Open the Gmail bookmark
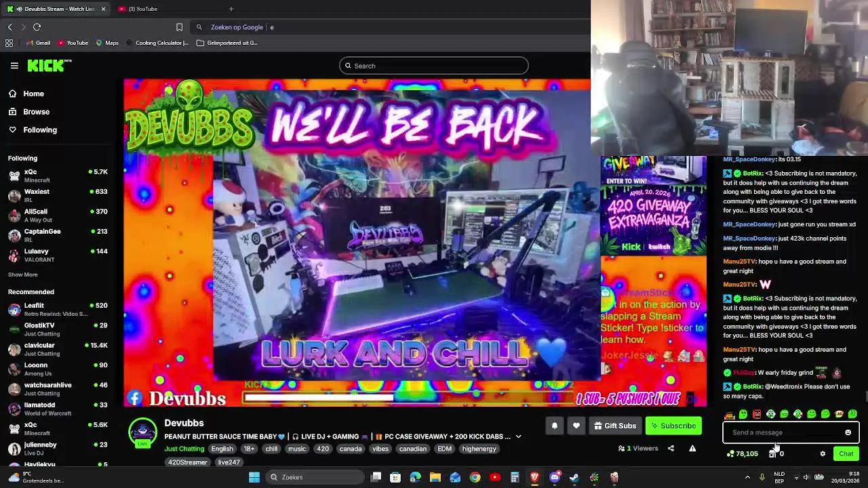Image resolution: width=868 pixels, height=488 pixels. pyautogui.click(x=38, y=43)
